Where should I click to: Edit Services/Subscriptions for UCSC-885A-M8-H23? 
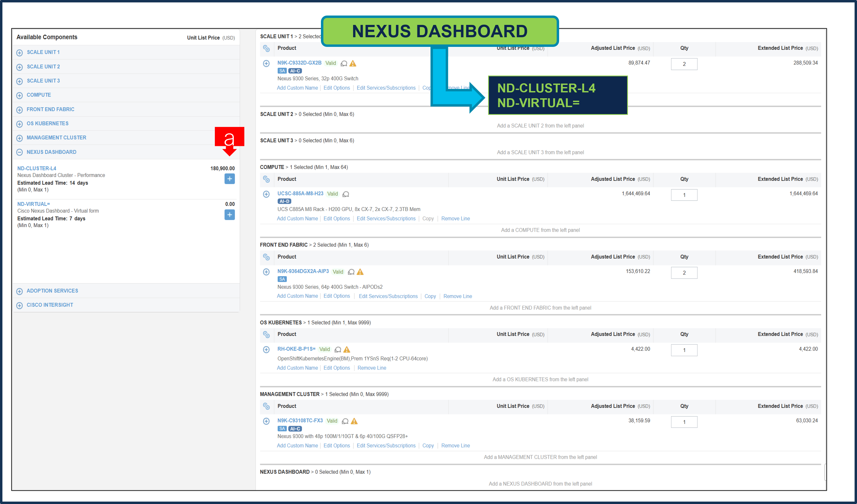click(386, 218)
